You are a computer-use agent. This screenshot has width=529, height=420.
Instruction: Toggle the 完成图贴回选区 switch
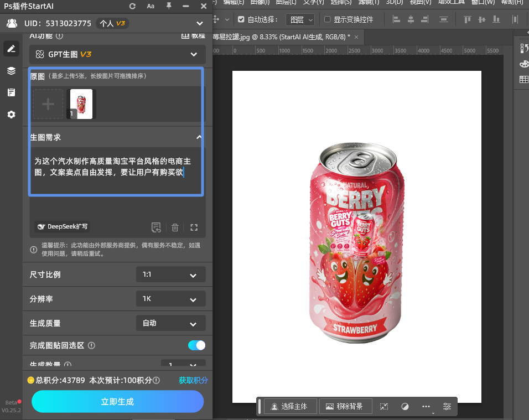(196, 345)
